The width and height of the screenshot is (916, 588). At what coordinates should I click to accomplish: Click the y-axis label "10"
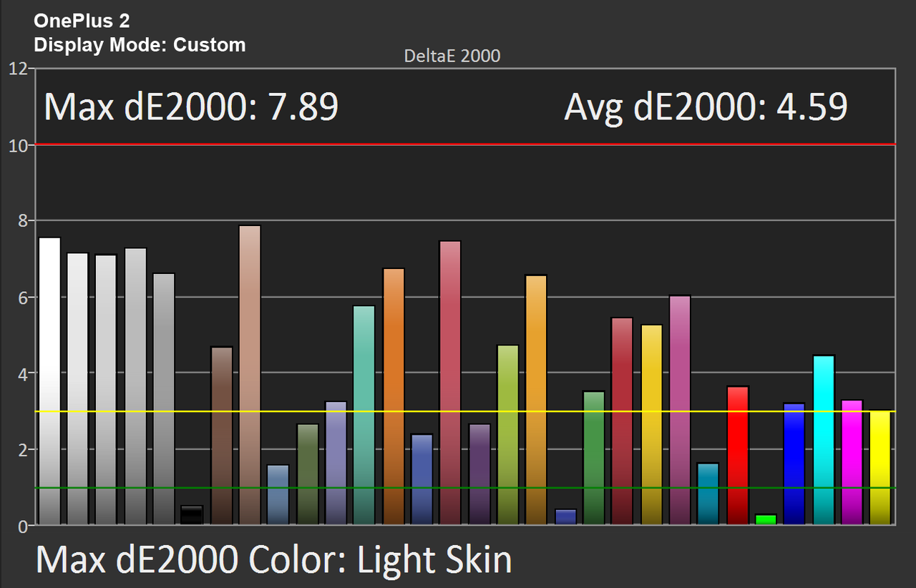click(x=18, y=145)
